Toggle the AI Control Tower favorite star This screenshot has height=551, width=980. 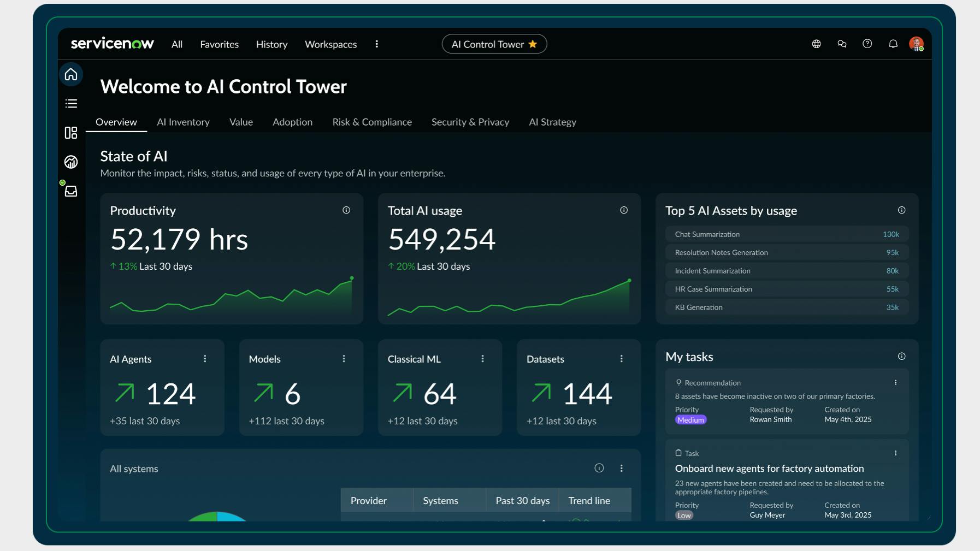click(533, 44)
